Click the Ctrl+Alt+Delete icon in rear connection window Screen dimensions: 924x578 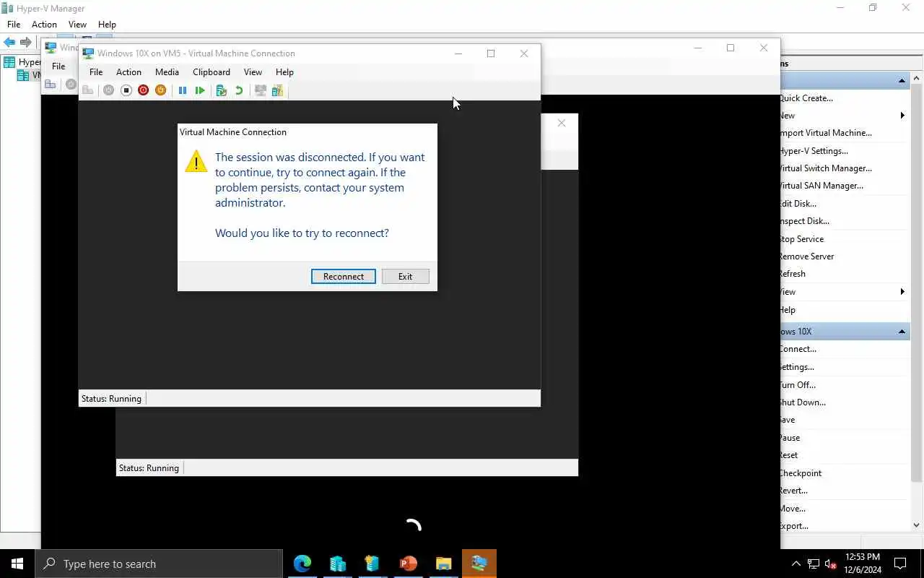(51, 85)
